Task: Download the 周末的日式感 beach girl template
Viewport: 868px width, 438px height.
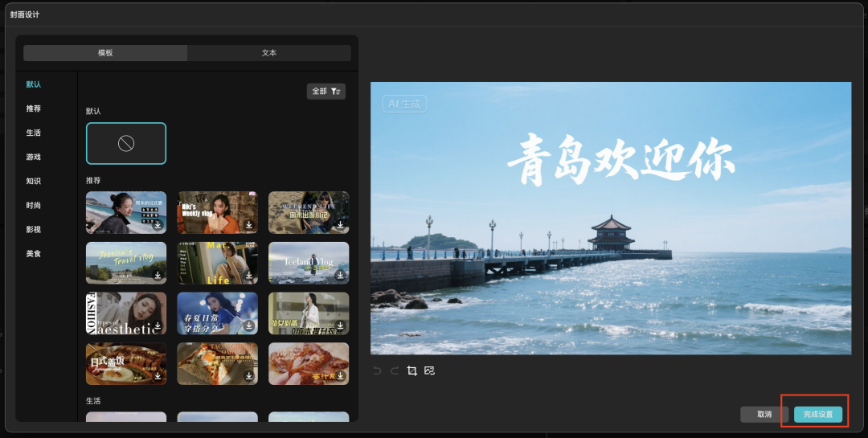Action: click(x=158, y=225)
